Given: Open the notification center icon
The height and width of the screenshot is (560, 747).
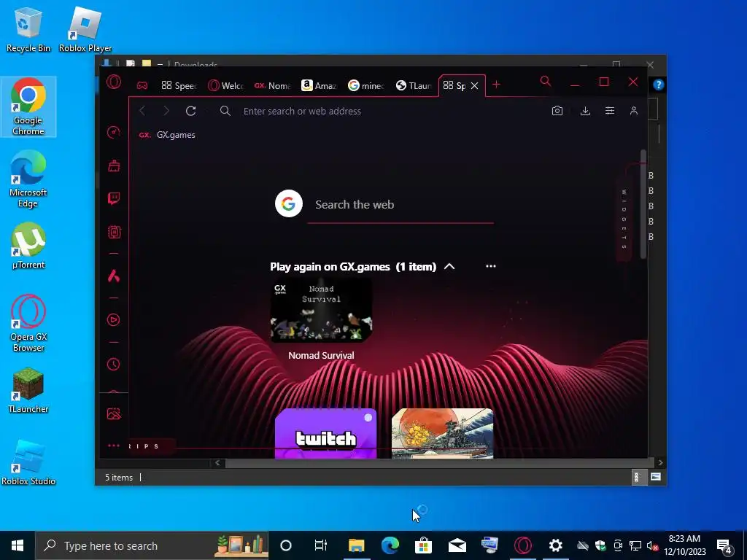Looking at the screenshot, I should (x=724, y=545).
